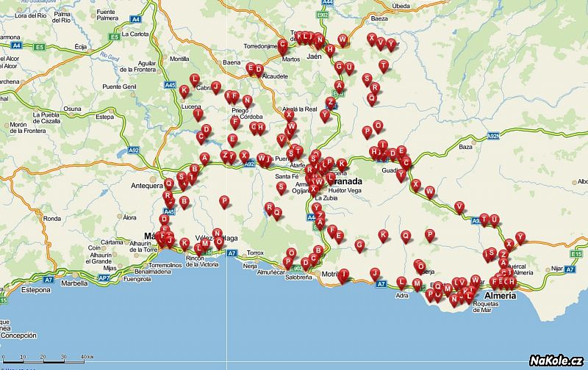
Task: Select the Marbella label on the coast
Action: [74, 283]
